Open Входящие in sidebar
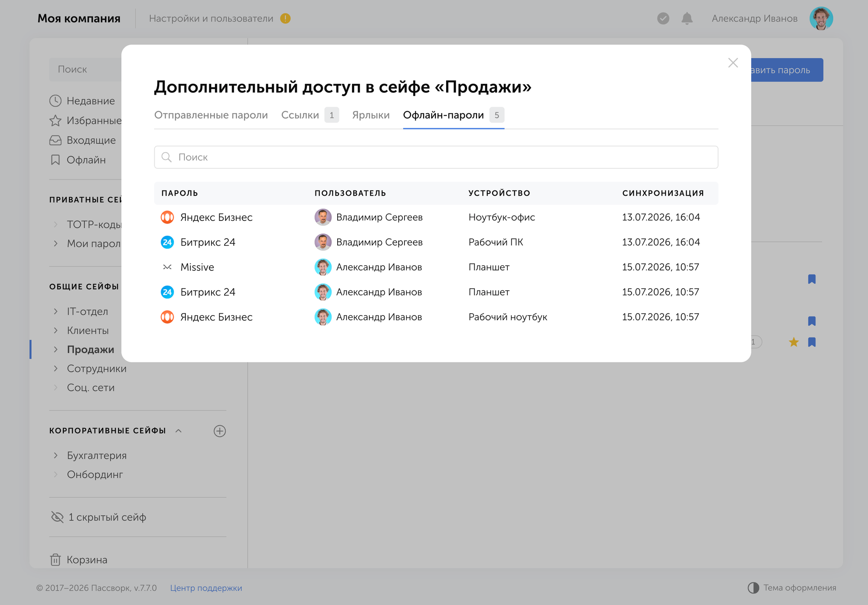This screenshot has height=605, width=868. pyautogui.click(x=82, y=140)
